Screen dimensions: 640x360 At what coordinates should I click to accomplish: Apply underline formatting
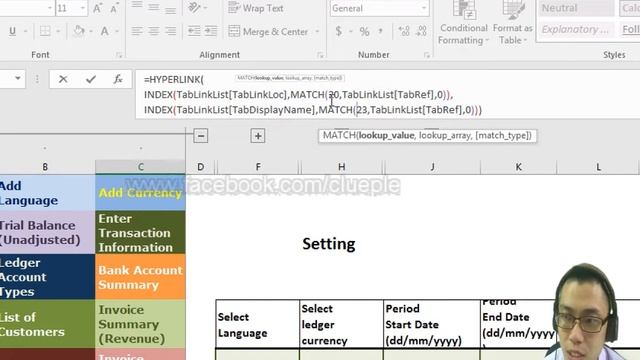pyautogui.click(x=12, y=31)
